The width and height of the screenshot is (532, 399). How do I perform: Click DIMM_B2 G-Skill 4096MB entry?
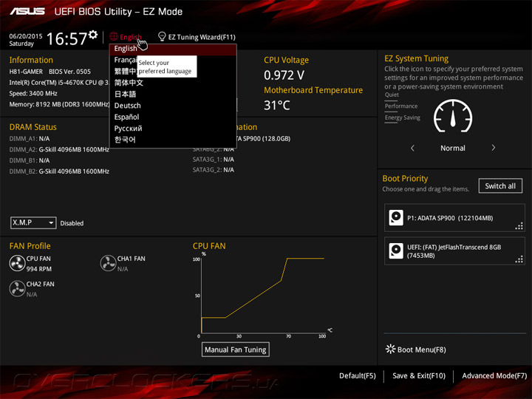(59, 171)
